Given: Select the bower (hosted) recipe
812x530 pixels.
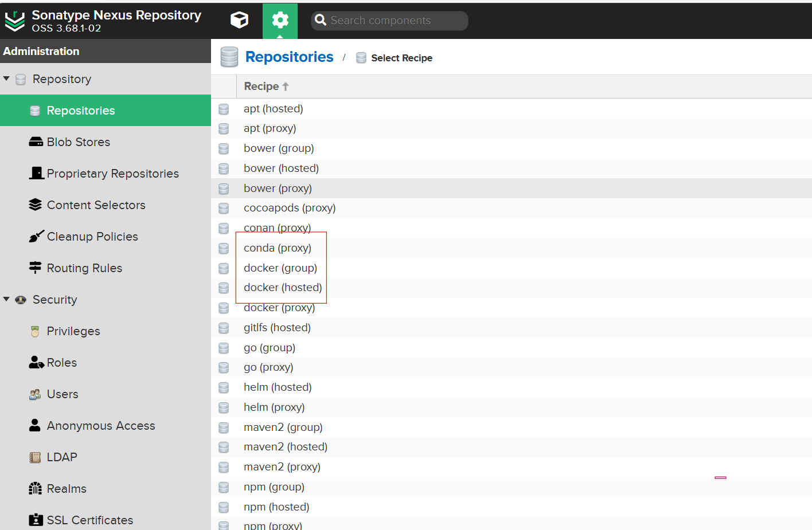Looking at the screenshot, I should pos(512,168).
